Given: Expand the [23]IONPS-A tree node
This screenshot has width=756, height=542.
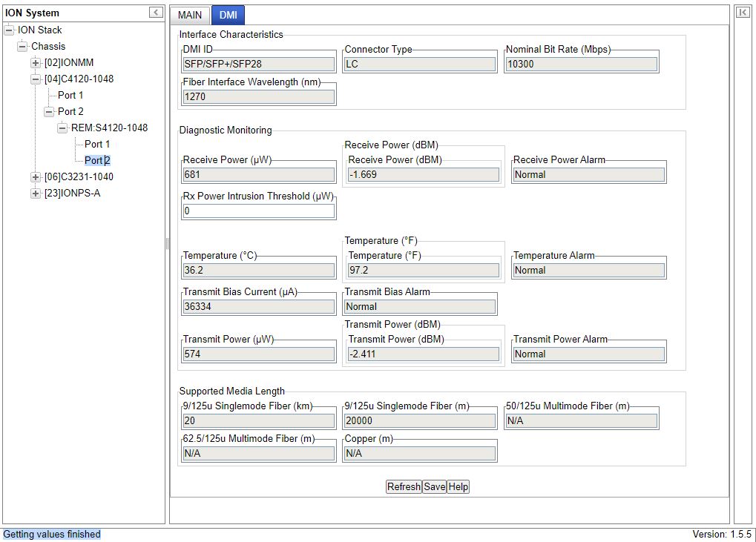Looking at the screenshot, I should coord(36,194).
